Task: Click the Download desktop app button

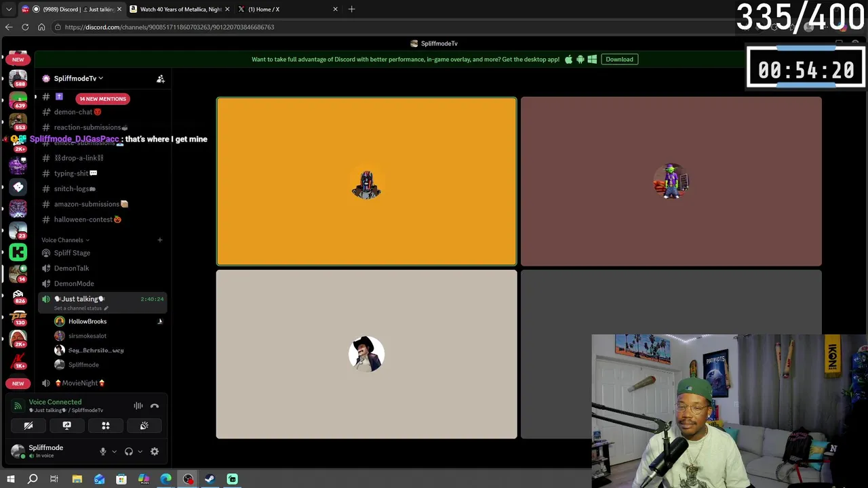Action: click(619, 60)
